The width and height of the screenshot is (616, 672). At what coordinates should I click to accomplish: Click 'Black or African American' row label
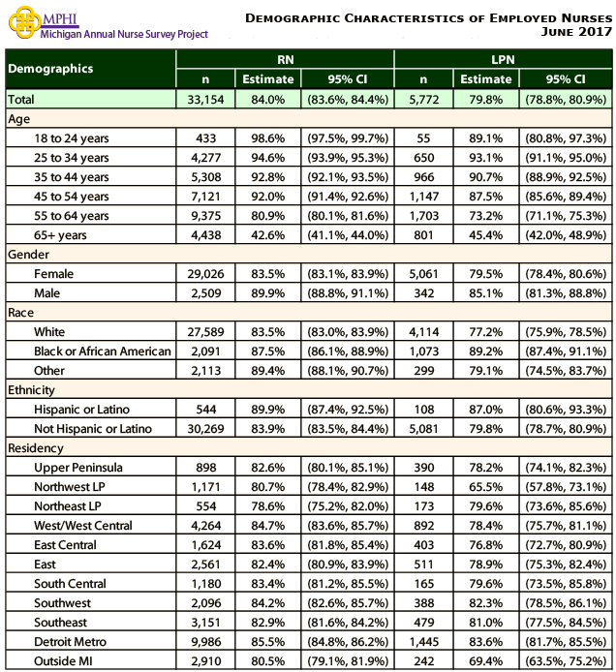tap(103, 351)
